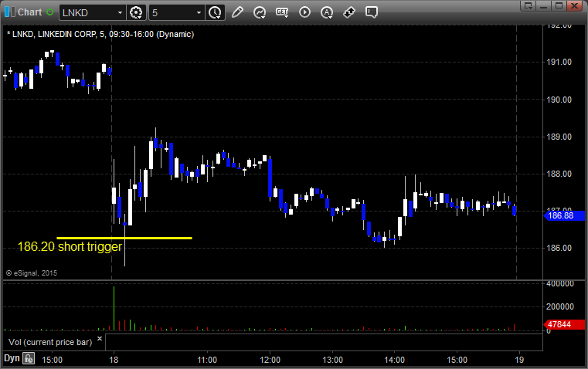Click the 189.00 price axis label
The height and width of the screenshot is (369, 588).
click(559, 137)
